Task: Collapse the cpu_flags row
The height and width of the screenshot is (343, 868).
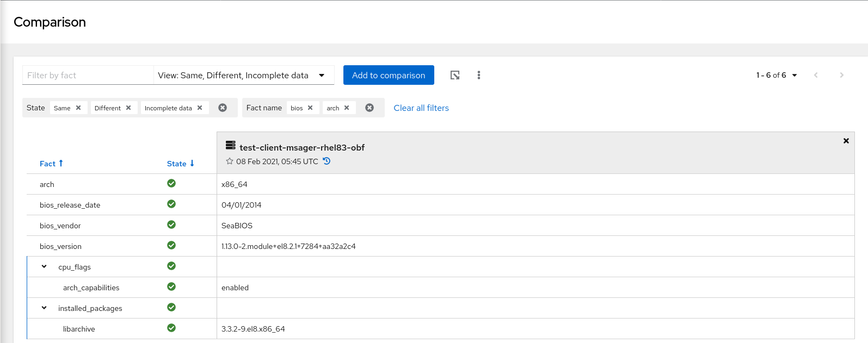Action: (x=44, y=267)
